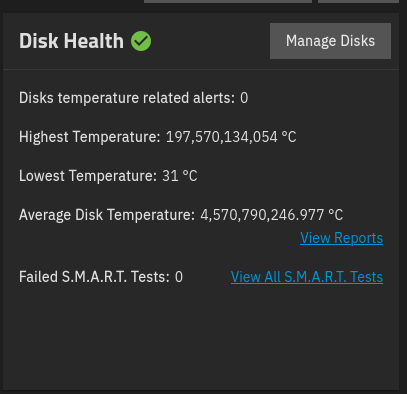
Task: Follow the View Reports link
Action: 341,238
